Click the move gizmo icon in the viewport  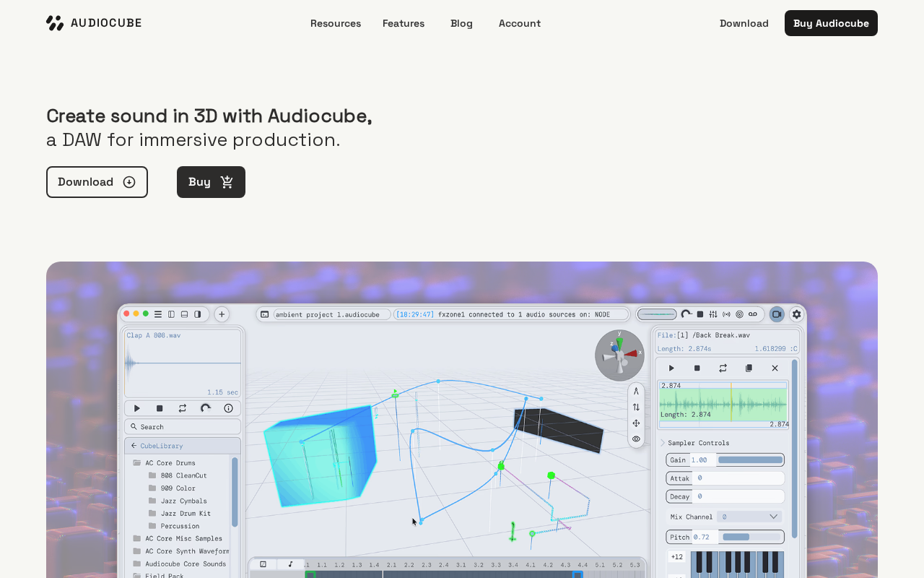point(636,423)
